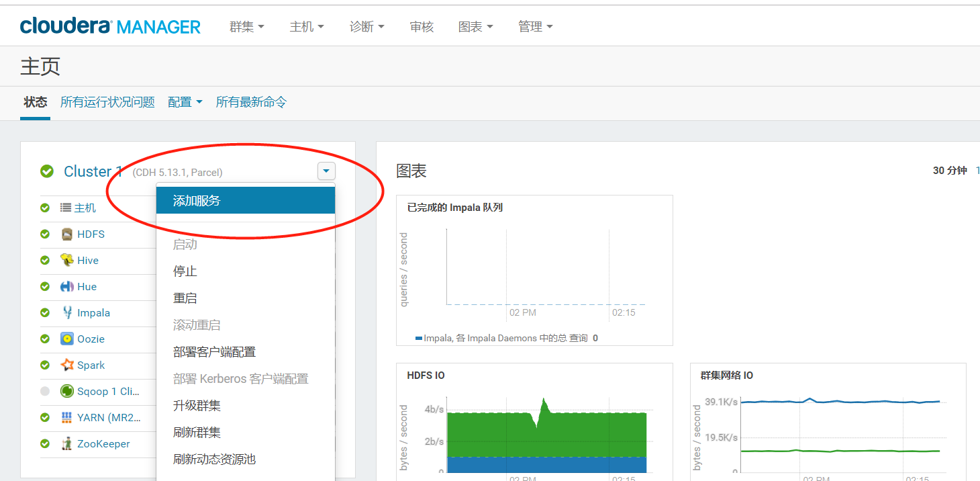Open the 群集 top menu
This screenshot has width=980, height=481.
tap(247, 27)
